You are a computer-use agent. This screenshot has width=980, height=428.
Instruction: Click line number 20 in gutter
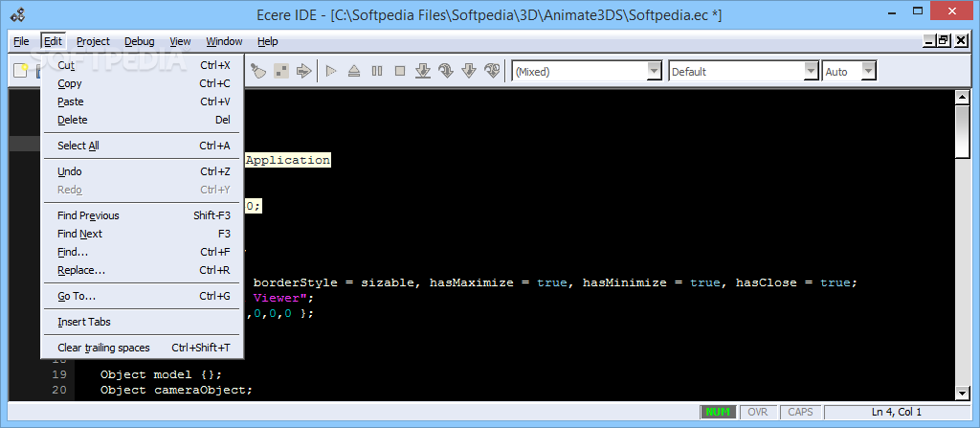click(x=59, y=390)
